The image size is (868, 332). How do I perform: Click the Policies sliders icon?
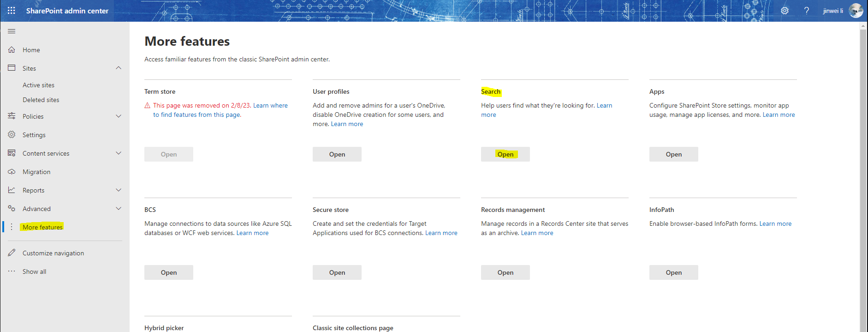pyautogui.click(x=12, y=116)
